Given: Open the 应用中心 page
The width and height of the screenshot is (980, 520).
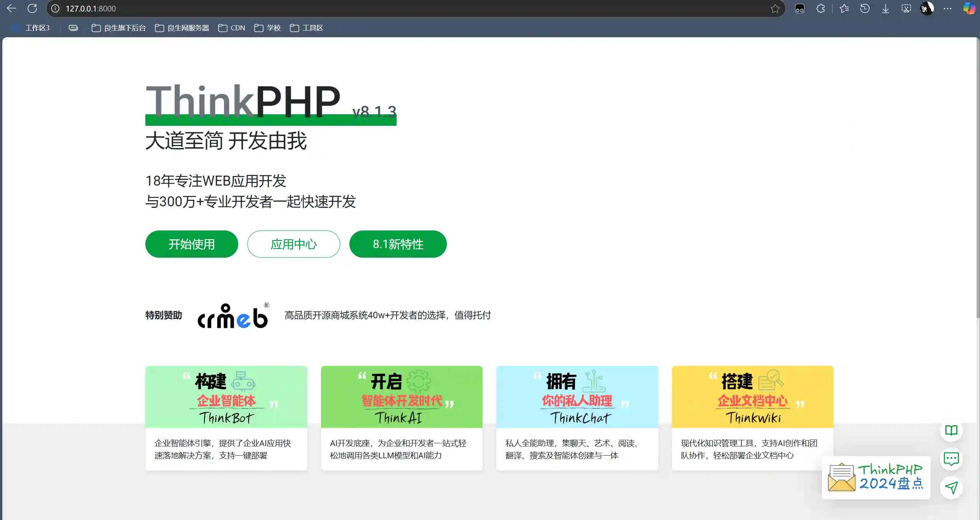Looking at the screenshot, I should click(293, 244).
